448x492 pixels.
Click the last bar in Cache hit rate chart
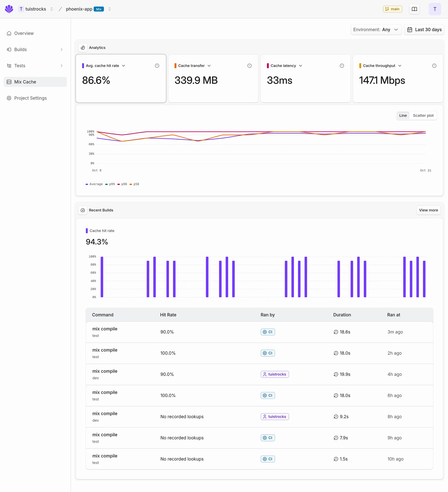pos(424,279)
